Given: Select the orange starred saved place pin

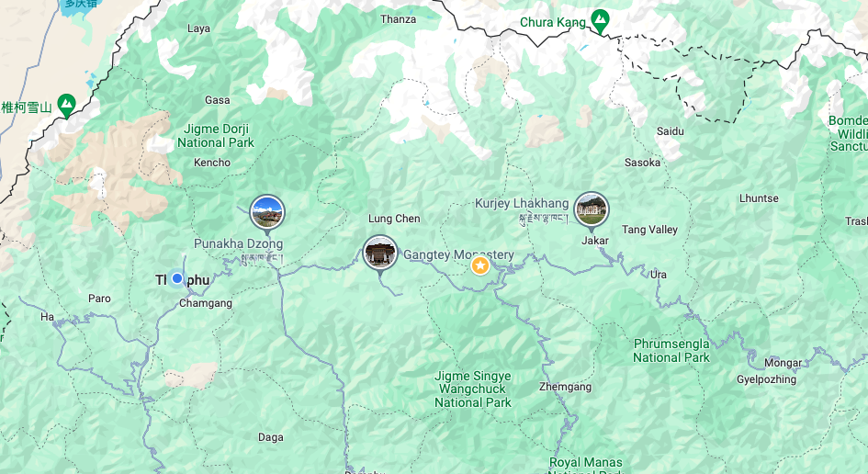Looking at the screenshot, I should coord(480,265).
